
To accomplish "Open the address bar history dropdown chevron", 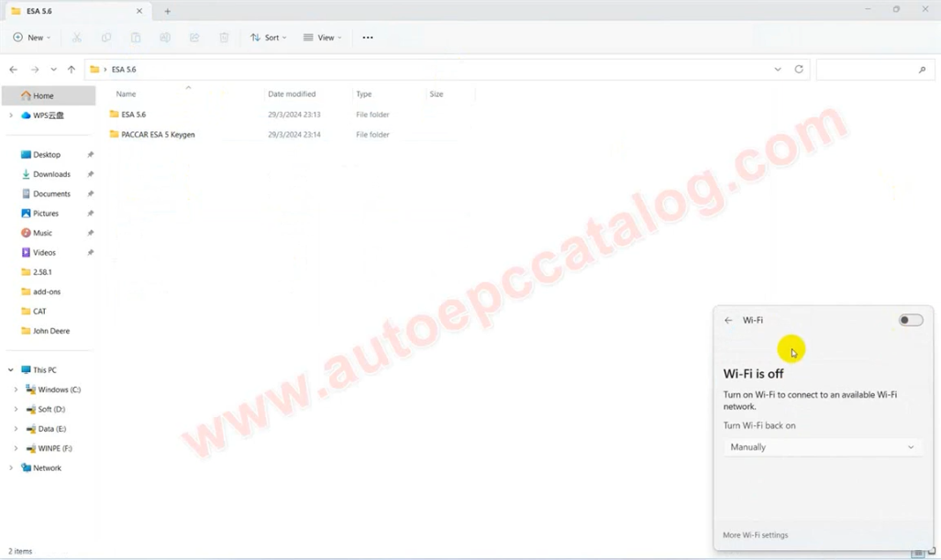I will coord(778,70).
